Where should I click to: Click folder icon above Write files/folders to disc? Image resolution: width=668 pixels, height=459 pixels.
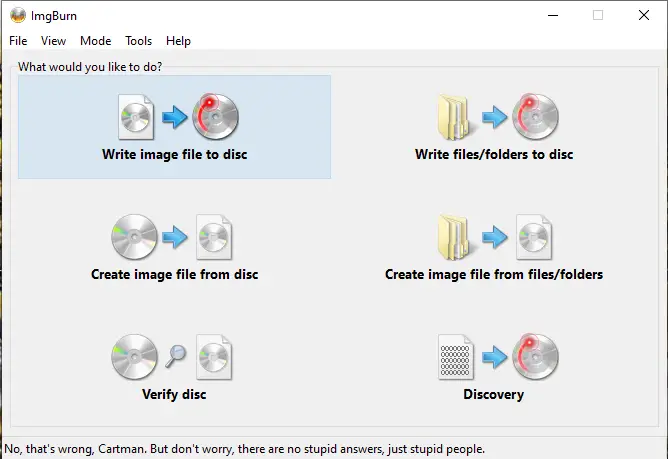coord(455,117)
